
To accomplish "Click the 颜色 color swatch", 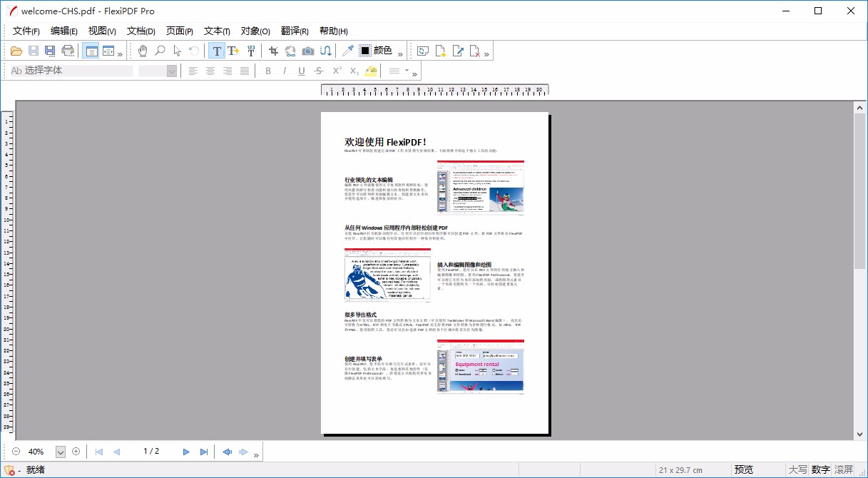I will pos(365,51).
